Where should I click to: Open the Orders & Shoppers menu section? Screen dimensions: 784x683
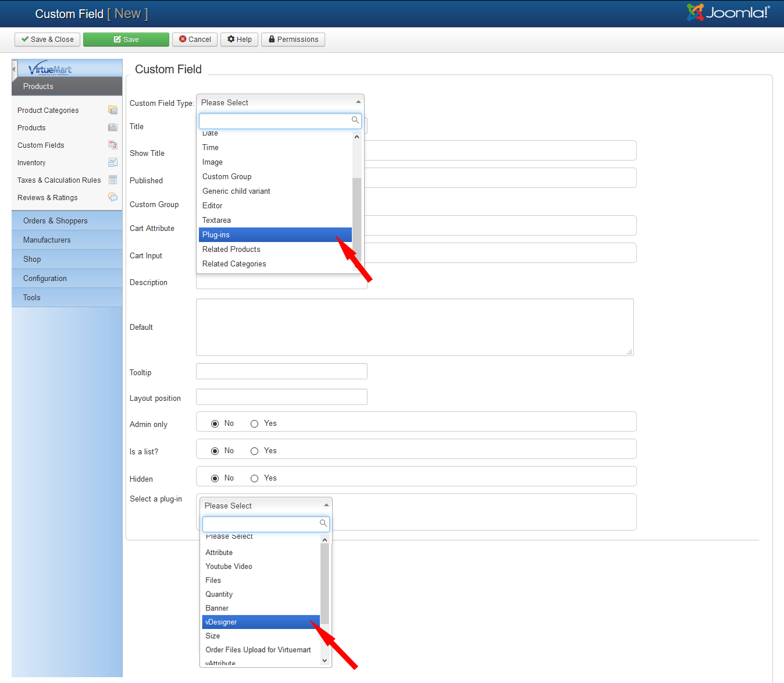point(55,220)
